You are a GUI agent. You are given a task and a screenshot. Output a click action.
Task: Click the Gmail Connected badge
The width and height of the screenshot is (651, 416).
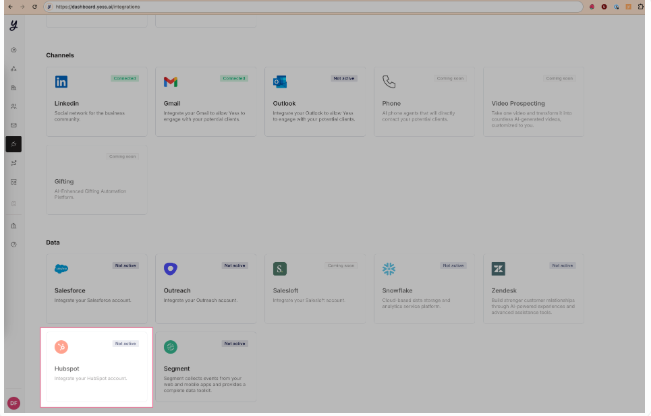(234, 78)
